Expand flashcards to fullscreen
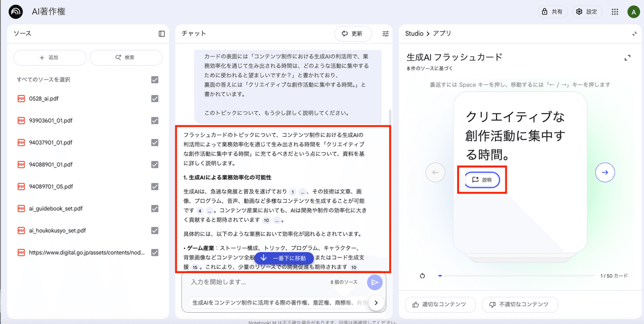 pos(627,57)
